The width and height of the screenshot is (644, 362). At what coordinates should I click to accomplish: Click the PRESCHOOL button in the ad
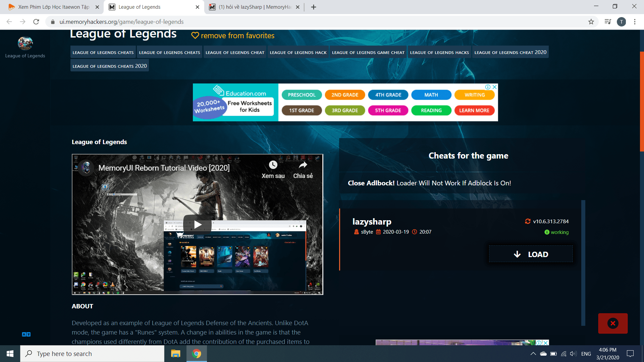[x=302, y=95]
